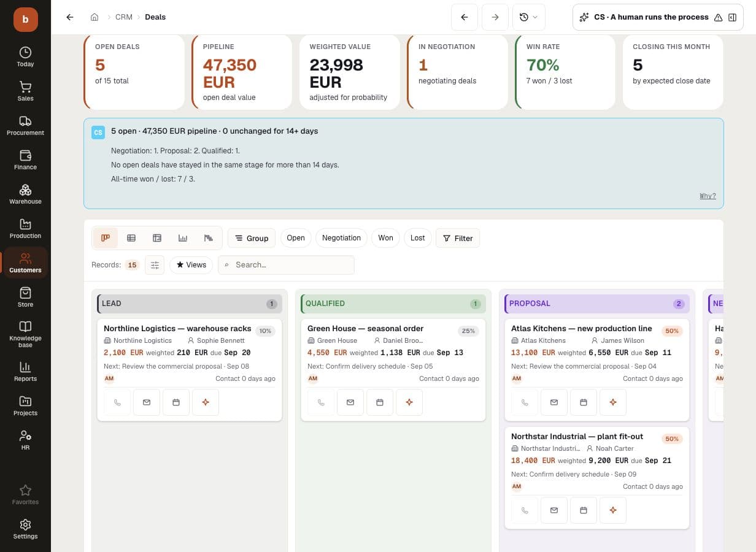Toggle the Won quick filter
Image resolution: width=756 pixels, height=552 pixels.
[x=385, y=238]
